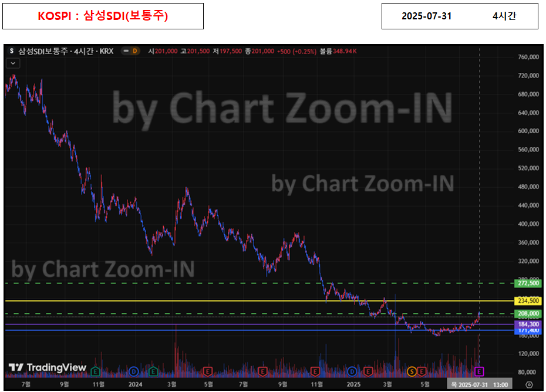
Task: Select the blue 171,400 price line label
Action: pyautogui.click(x=528, y=331)
